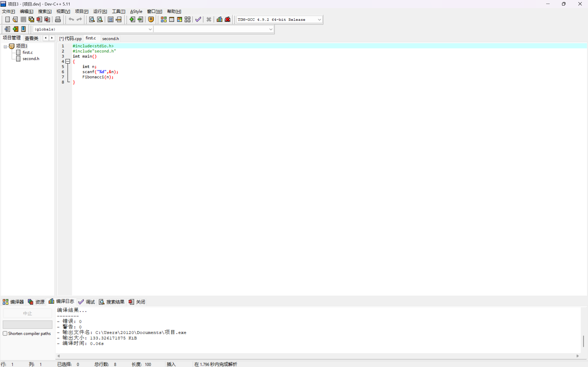This screenshot has width=588, height=367.
Task: Click the Save All toolbar icon
Action: coord(31,20)
